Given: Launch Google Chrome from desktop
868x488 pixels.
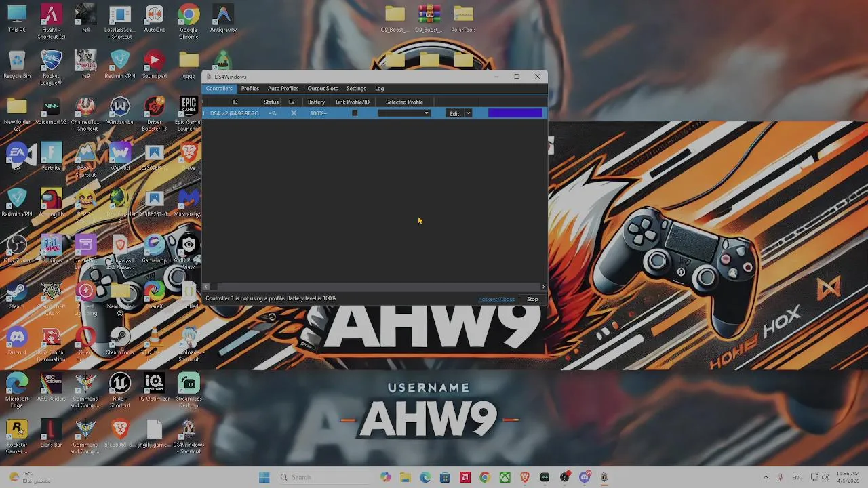Looking at the screenshot, I should pos(189,22).
